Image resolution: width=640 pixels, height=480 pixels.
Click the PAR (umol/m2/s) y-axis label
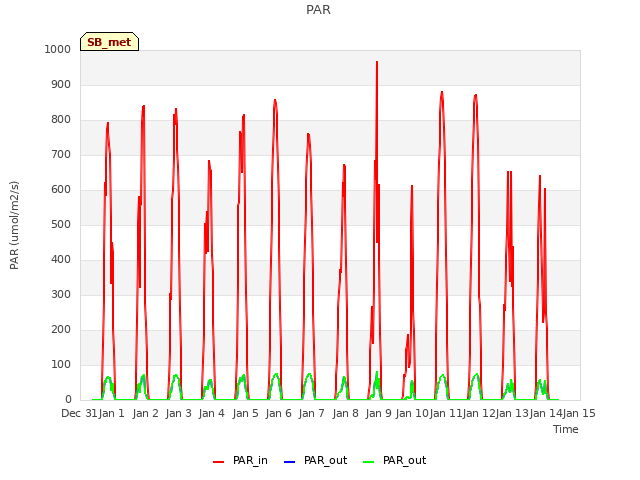pos(14,225)
